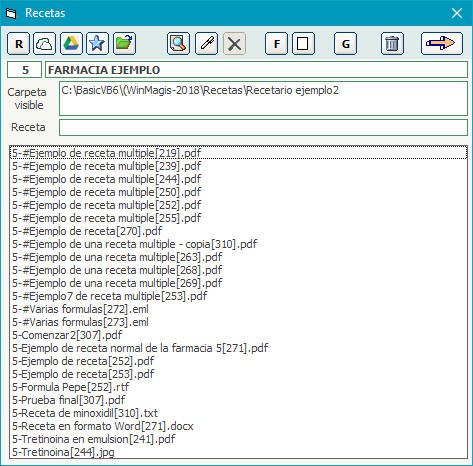Click the trash can delete icon

[392, 44]
